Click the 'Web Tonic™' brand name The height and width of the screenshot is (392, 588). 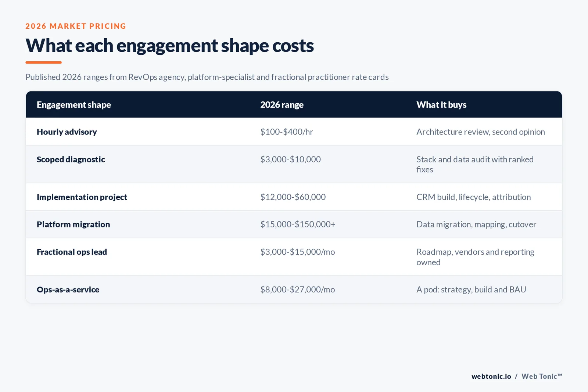(542, 376)
